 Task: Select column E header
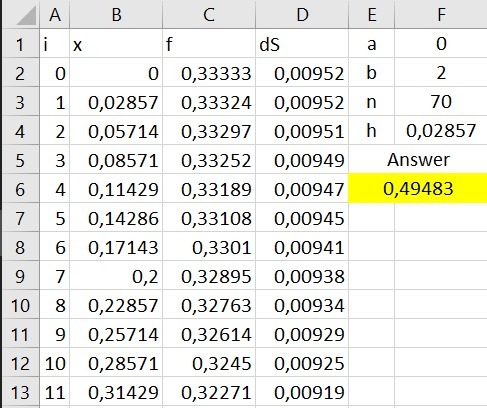coord(372,14)
